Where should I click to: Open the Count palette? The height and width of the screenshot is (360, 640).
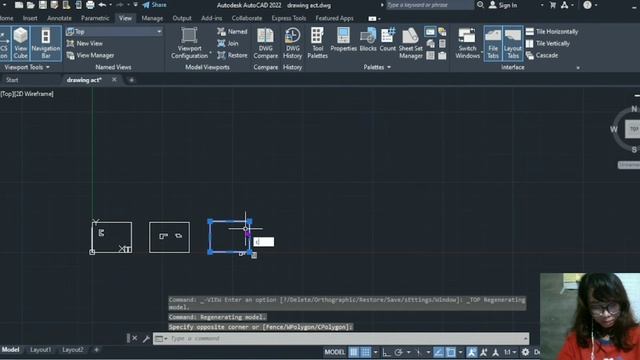pos(387,40)
